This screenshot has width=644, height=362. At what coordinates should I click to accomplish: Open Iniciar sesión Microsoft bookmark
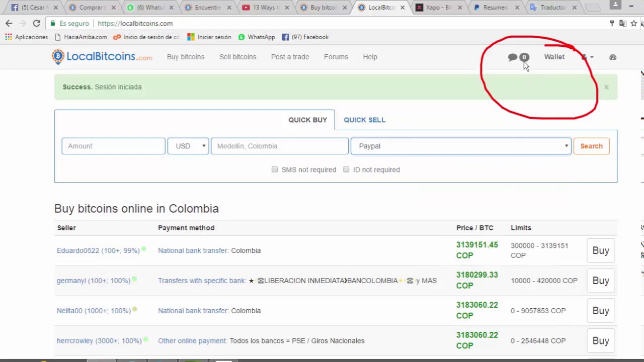click(209, 37)
